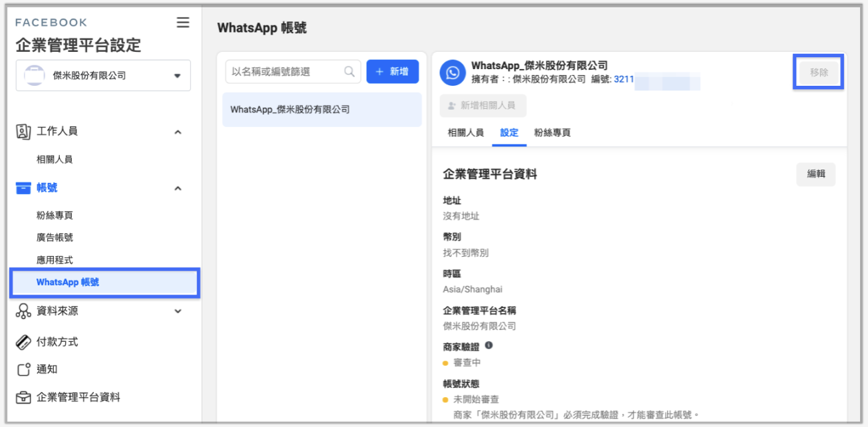Click the WhatsApp 帳號 page heading
Screen dimensions: 868x427
click(x=262, y=28)
